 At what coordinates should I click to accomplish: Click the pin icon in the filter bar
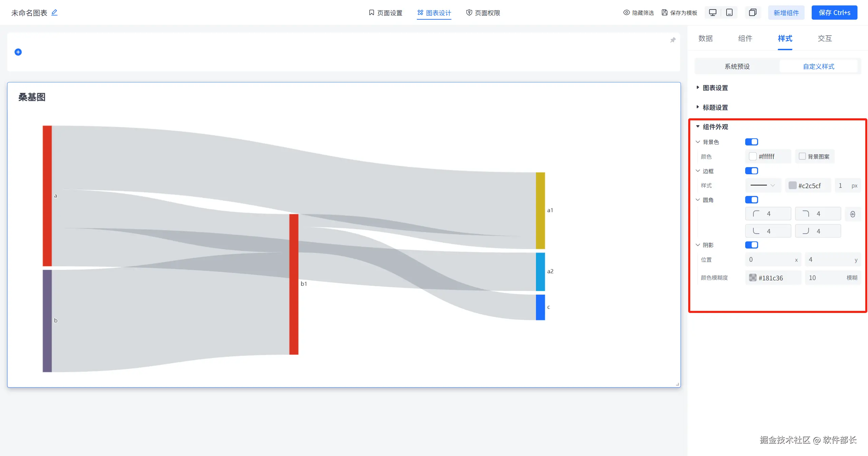[673, 40]
